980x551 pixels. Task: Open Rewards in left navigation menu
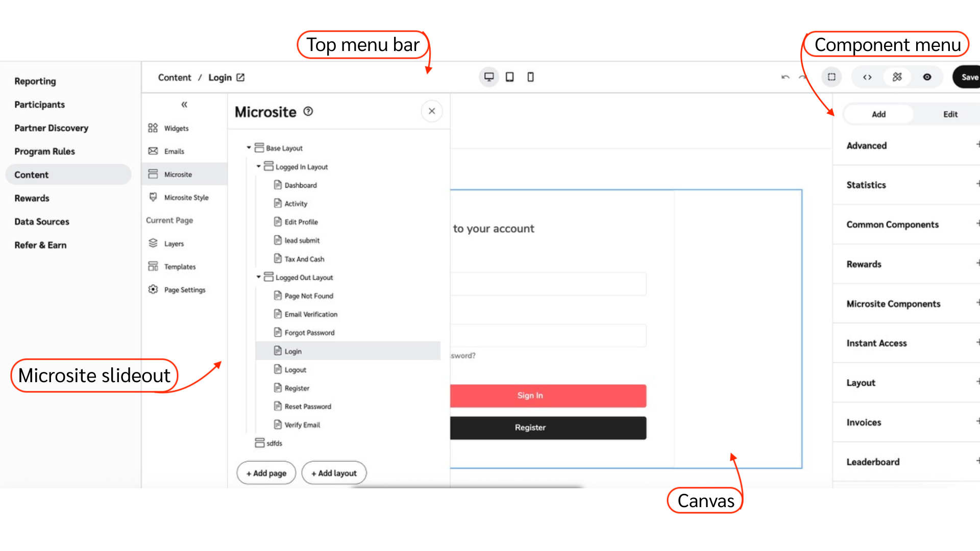32,198
